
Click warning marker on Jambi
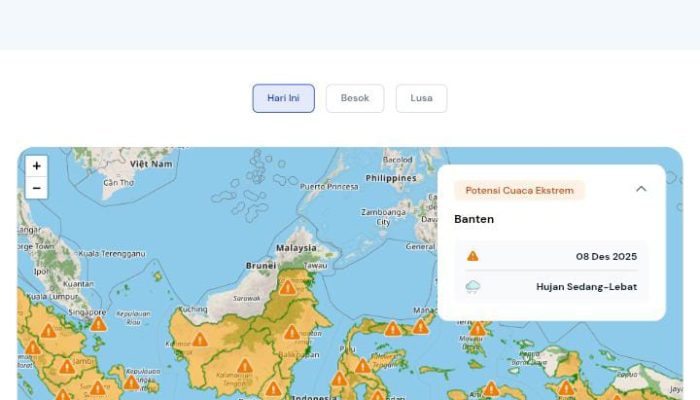(67, 366)
